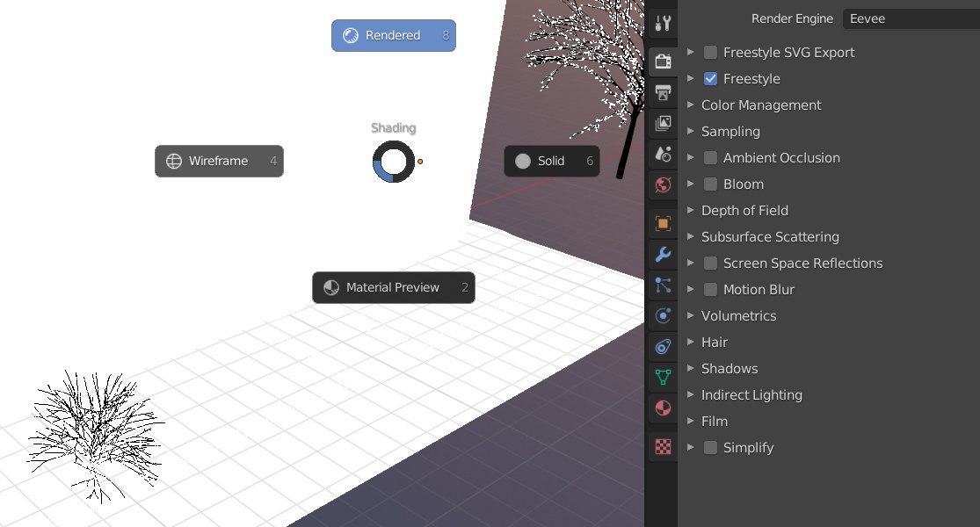Screen dimensions: 980x527
Task: Enable the Simplify checkbox
Action: click(711, 448)
